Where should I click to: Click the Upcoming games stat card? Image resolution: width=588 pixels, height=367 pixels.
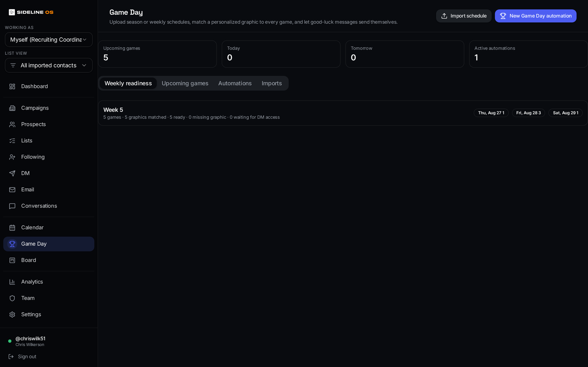[157, 54]
